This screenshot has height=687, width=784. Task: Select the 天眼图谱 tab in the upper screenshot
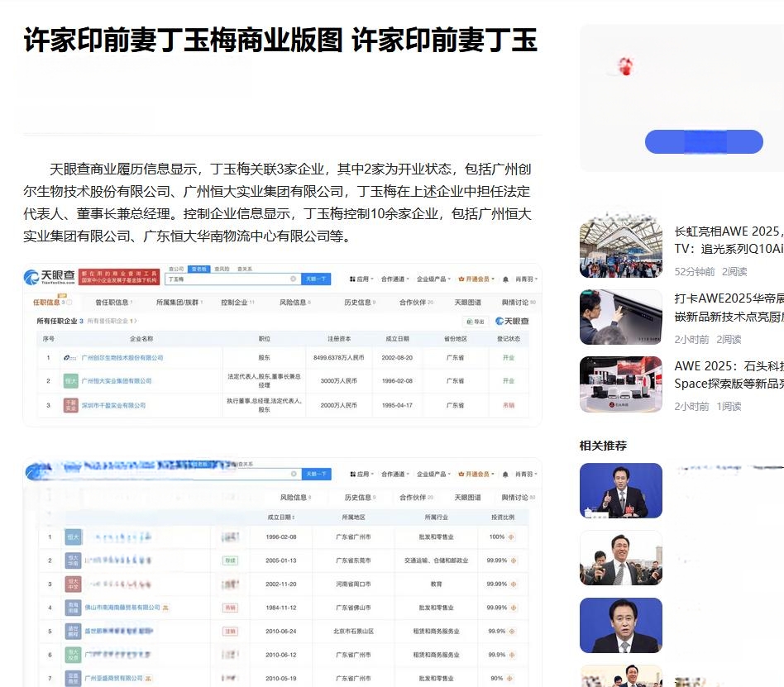(467, 303)
